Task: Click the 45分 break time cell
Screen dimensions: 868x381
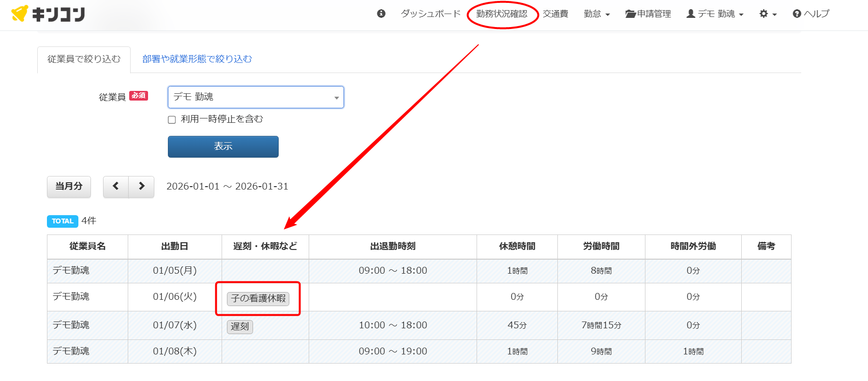Action: [517, 325]
